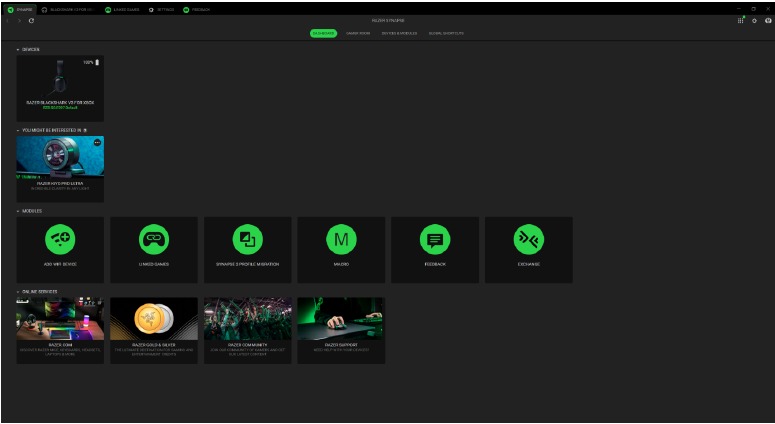
Task: Open the apps grid launcher icon
Action: (740, 21)
